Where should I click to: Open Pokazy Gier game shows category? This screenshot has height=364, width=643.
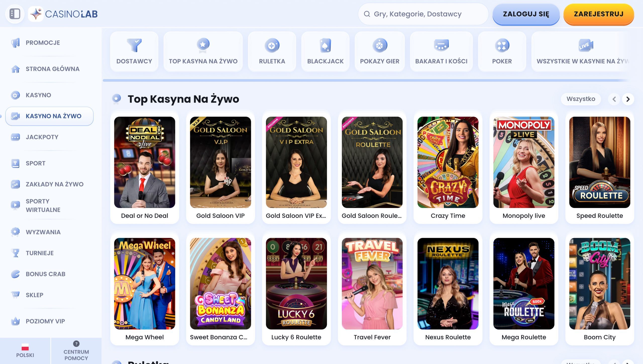pyautogui.click(x=380, y=51)
